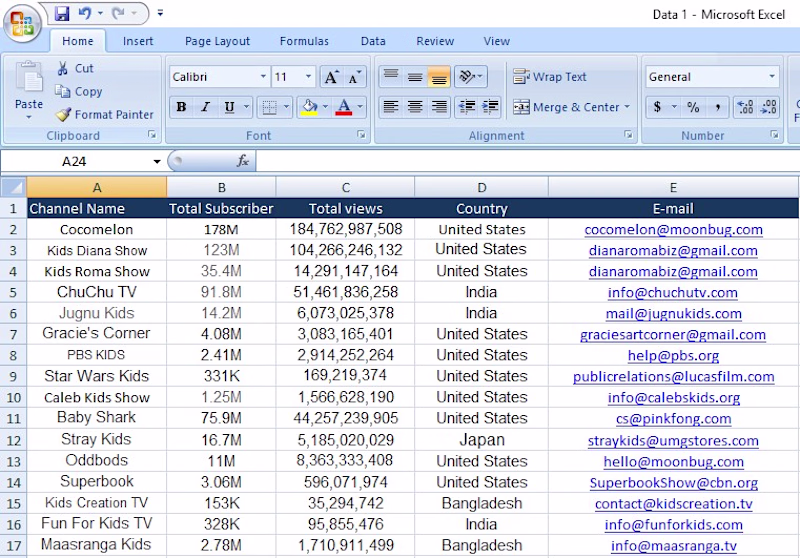
Task: Increase font size with Grow Font
Action: [x=331, y=78]
